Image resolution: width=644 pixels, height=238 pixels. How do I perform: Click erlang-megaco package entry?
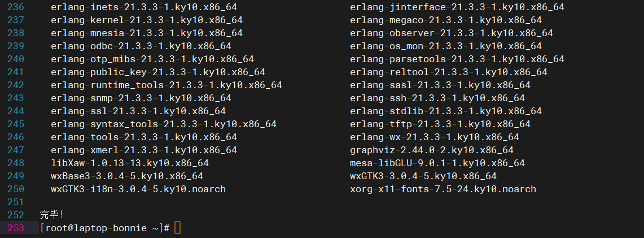446,20
